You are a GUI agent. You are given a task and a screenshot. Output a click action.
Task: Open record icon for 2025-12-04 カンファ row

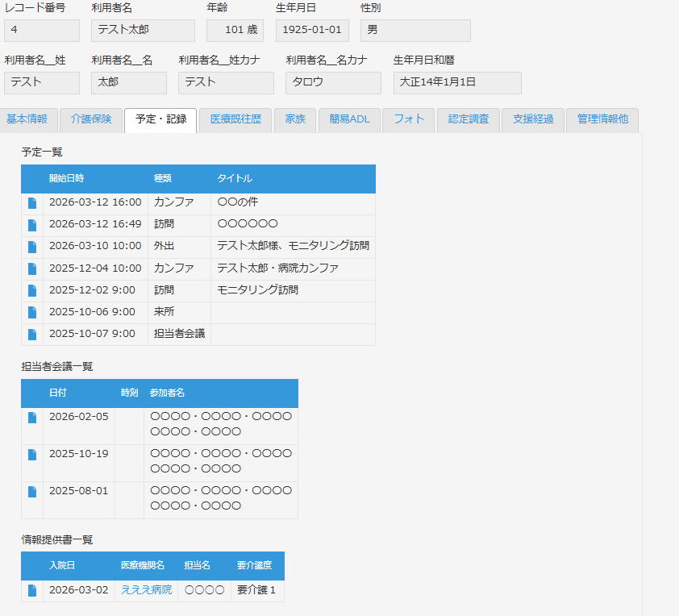pyautogui.click(x=32, y=268)
